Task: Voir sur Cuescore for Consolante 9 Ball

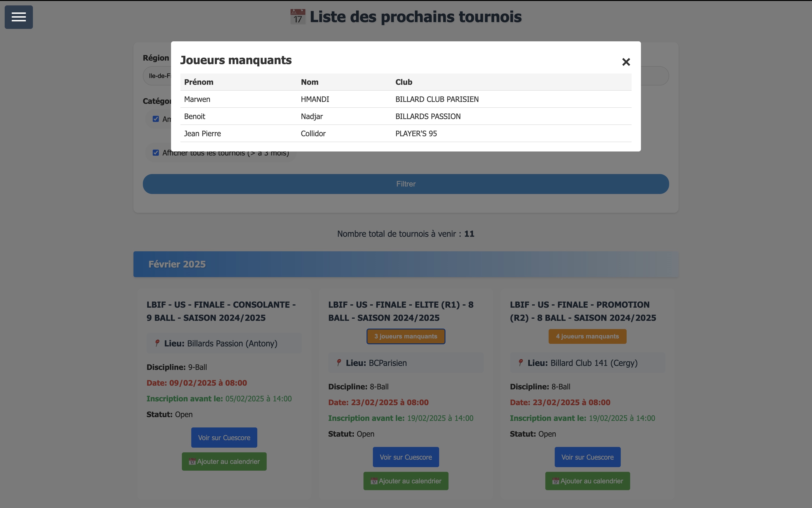Action: (x=224, y=438)
